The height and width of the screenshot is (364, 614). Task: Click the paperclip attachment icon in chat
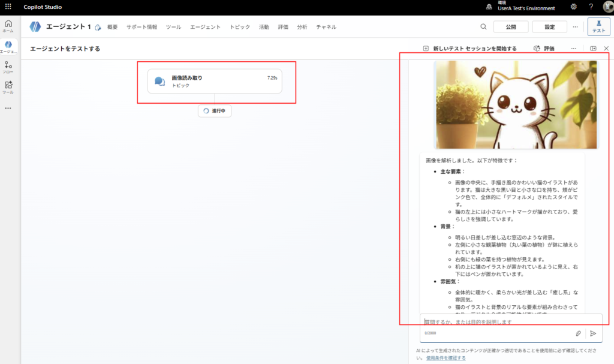(x=578, y=333)
